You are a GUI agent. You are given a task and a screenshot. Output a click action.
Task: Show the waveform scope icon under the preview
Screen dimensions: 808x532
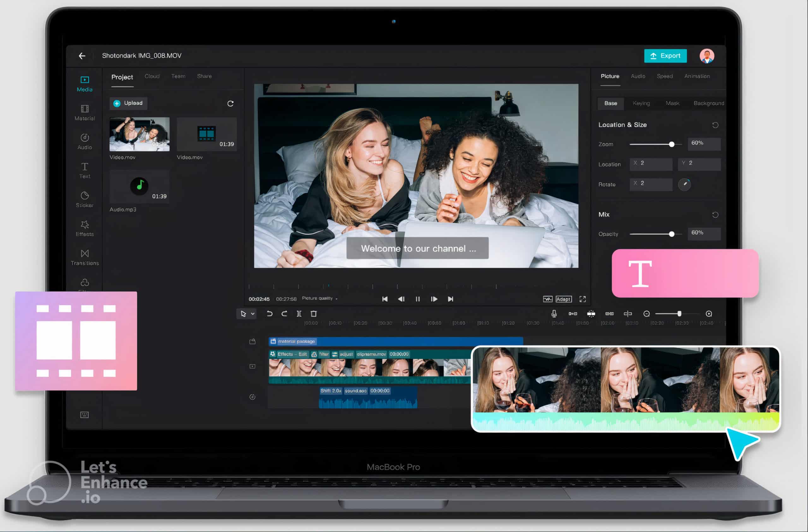tap(547, 299)
